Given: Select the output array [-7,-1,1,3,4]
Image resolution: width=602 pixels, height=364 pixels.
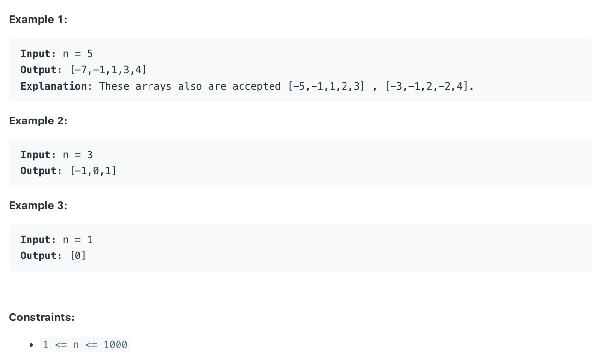Looking at the screenshot, I should (108, 70).
